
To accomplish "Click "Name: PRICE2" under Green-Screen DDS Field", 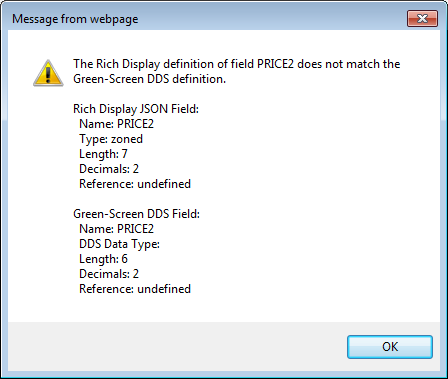I will [x=116, y=229].
